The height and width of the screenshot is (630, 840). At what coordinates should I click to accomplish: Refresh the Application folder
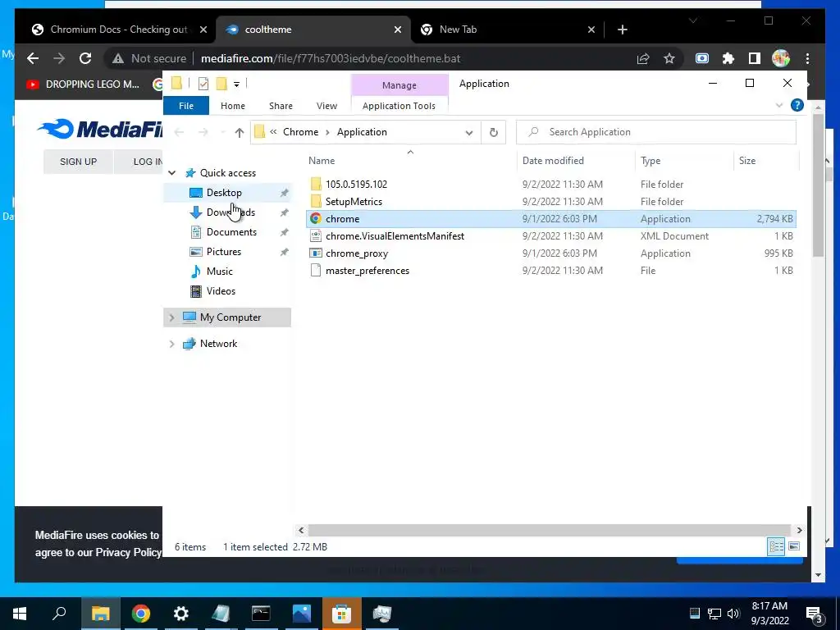tap(493, 132)
